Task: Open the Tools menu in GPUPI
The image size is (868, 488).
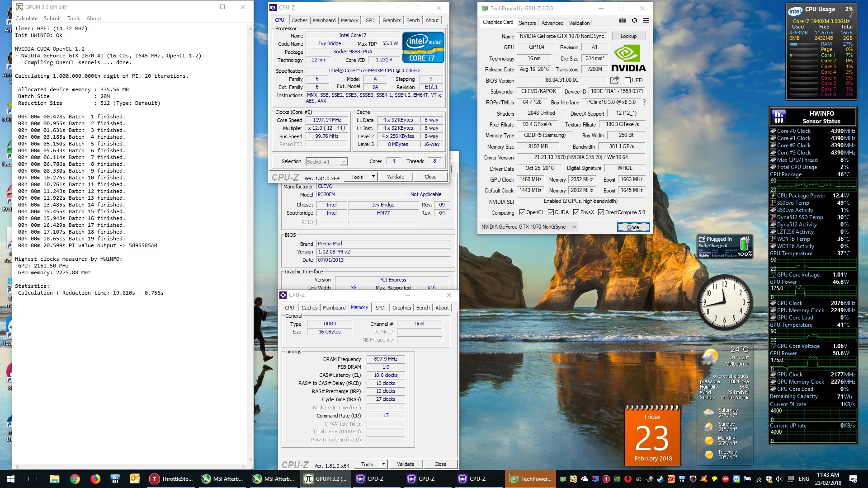Action: pyautogui.click(x=74, y=19)
